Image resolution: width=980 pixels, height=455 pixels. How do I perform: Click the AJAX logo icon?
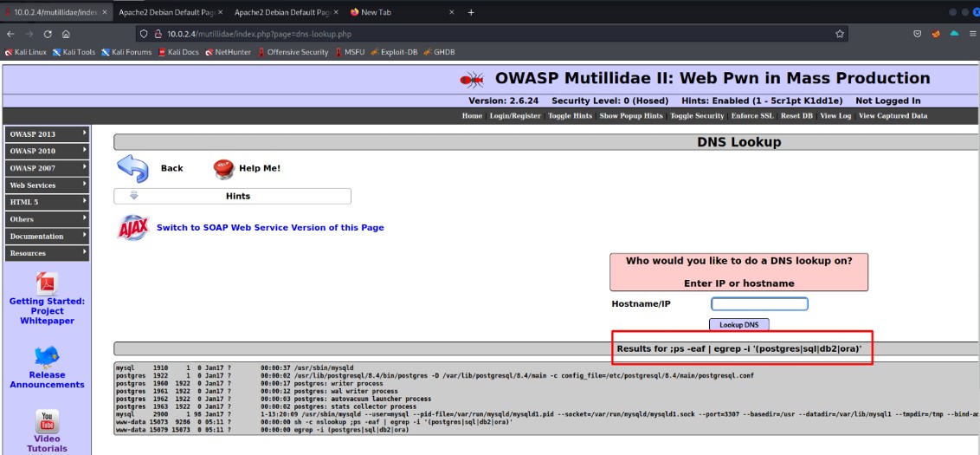tap(133, 227)
